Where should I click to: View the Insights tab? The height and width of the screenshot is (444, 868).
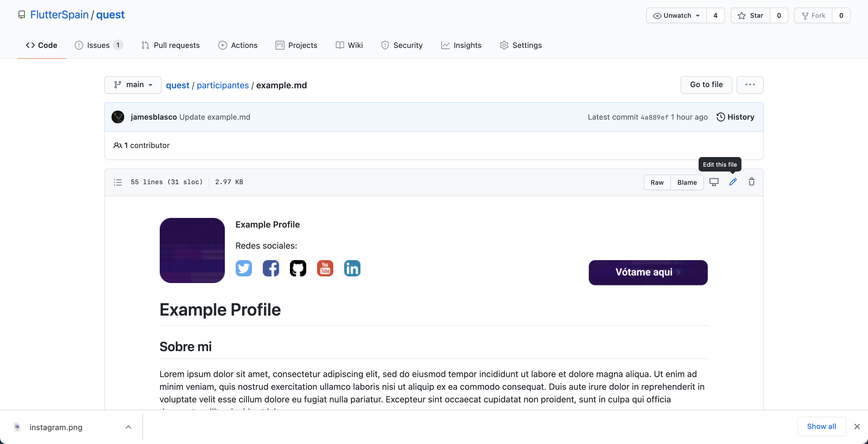pos(461,45)
